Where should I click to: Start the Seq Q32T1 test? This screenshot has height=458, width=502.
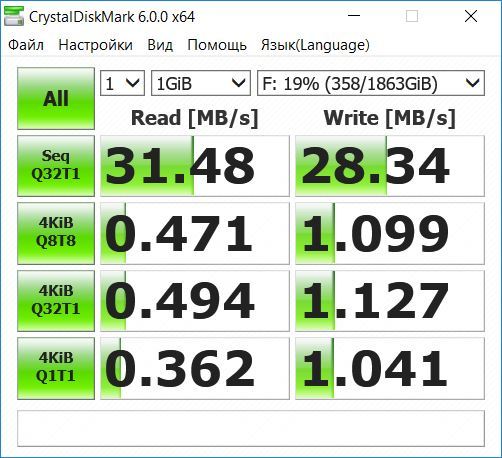56,166
